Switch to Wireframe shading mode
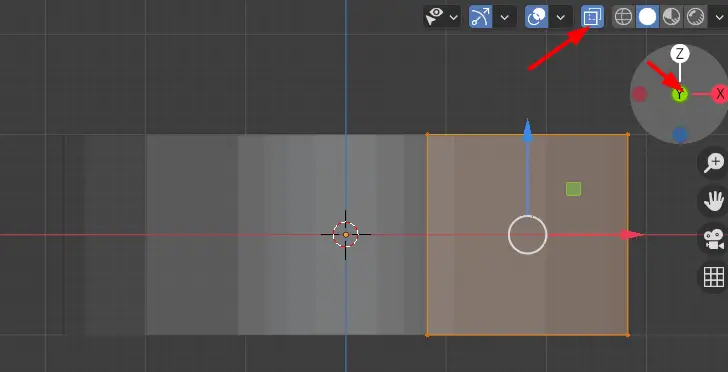Screen dimensions: 728x372 pos(623,17)
